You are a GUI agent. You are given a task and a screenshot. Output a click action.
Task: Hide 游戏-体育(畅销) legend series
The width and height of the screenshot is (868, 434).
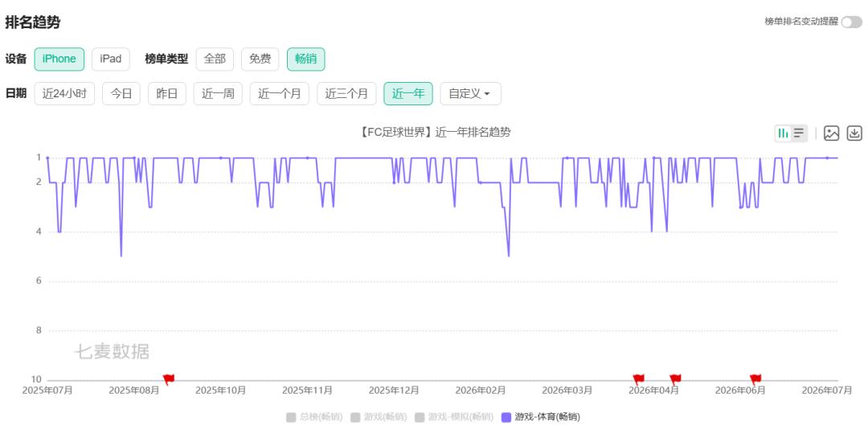540,417
